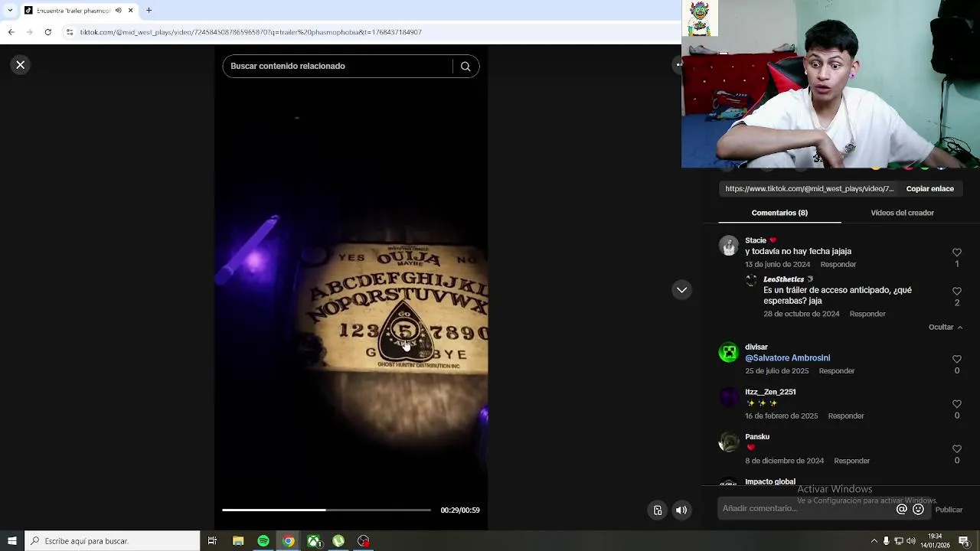Viewport: 980px width, 551px height.
Task: Open Task View on taskbar
Action: pyautogui.click(x=212, y=541)
